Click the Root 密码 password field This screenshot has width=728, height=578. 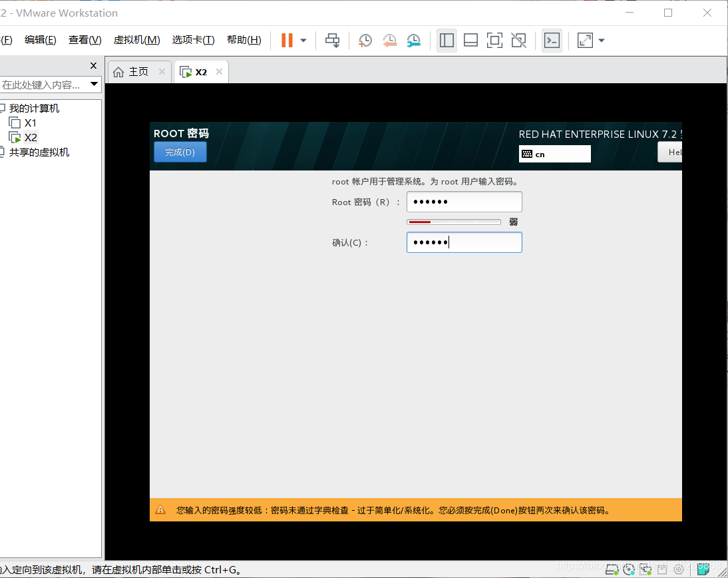(x=464, y=202)
